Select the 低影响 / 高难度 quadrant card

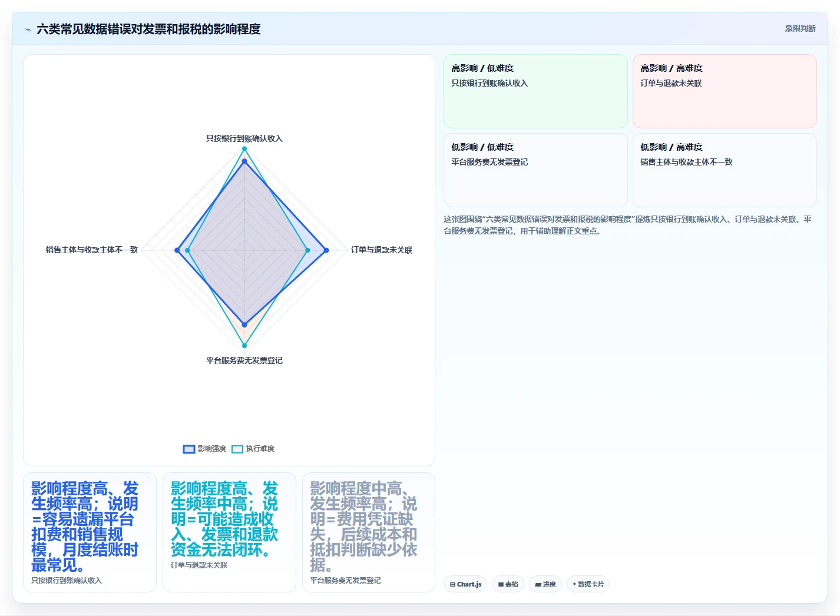click(725, 170)
